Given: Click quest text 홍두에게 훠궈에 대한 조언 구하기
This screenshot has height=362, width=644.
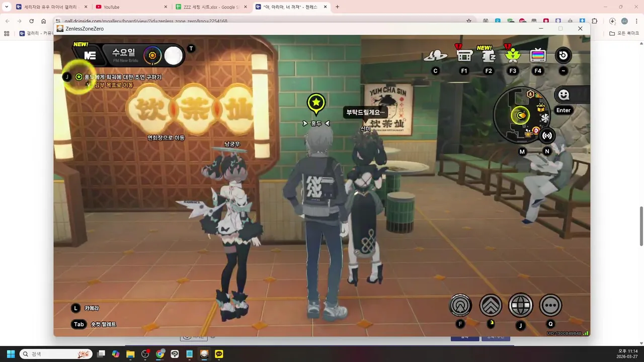Looking at the screenshot, I should tap(123, 77).
